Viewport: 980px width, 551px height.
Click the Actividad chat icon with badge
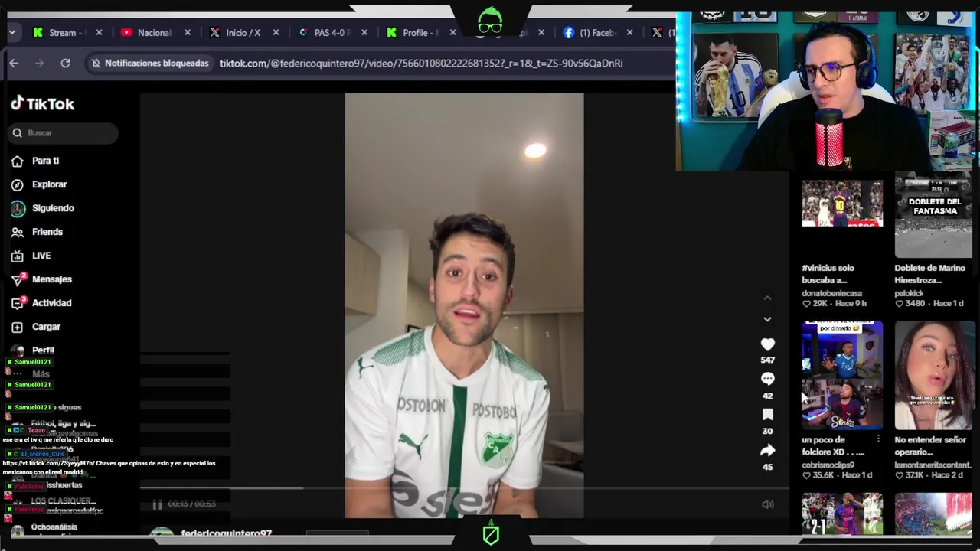tap(18, 303)
